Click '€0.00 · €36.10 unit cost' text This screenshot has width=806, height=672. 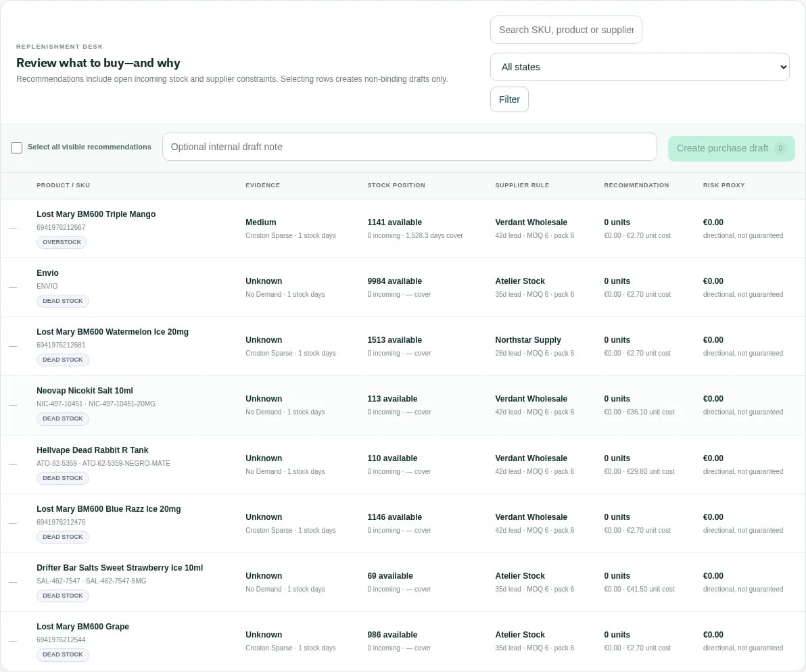(640, 412)
